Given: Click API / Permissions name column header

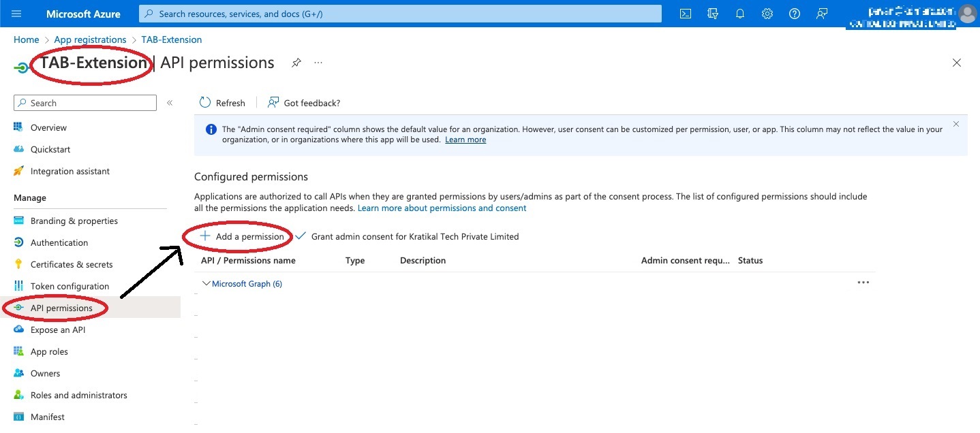Looking at the screenshot, I should click(x=248, y=260).
